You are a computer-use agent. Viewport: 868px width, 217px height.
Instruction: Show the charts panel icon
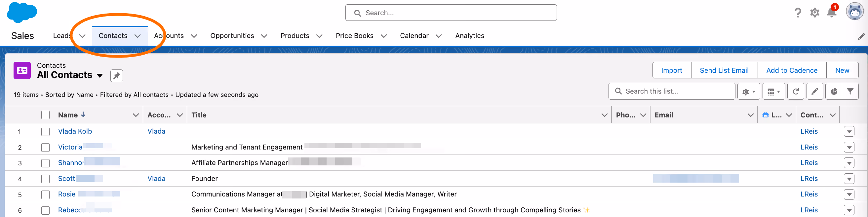(834, 91)
